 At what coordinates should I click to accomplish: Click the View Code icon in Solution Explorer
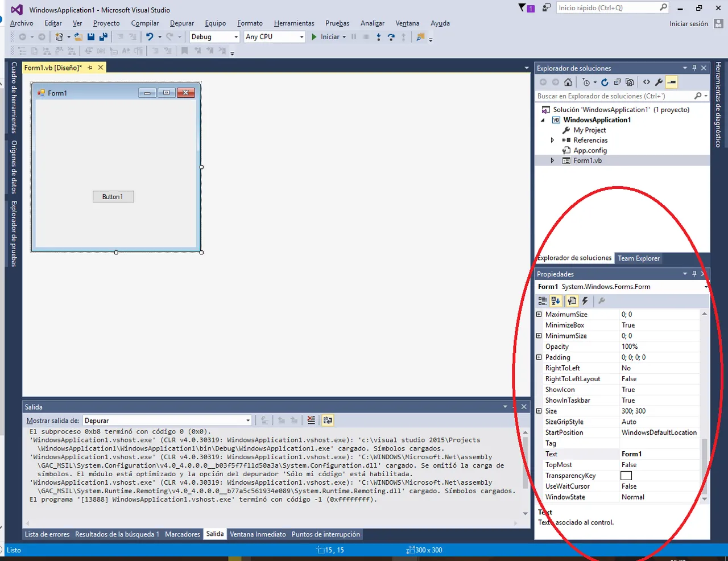click(x=647, y=82)
